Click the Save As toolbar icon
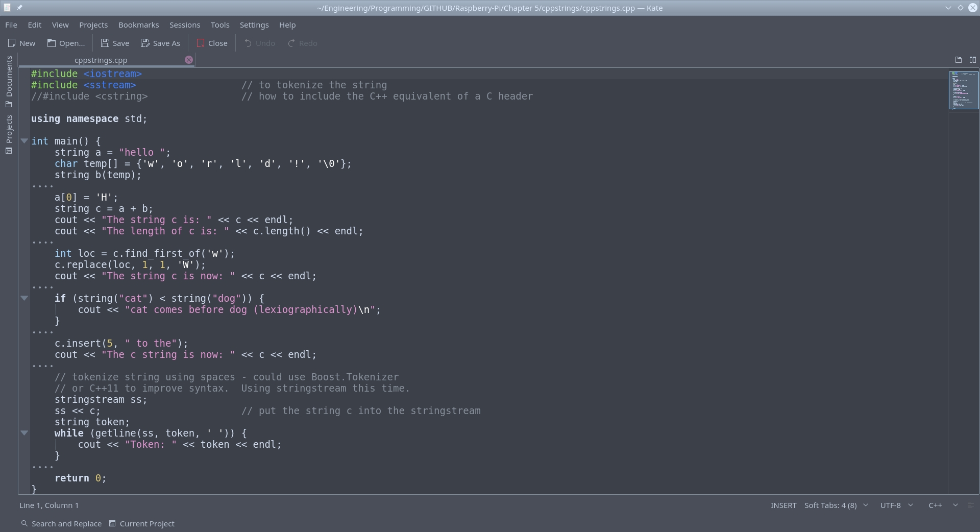 [145, 43]
